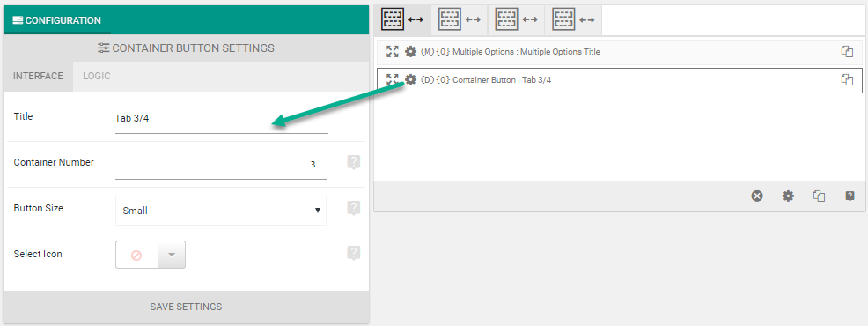
Task: Open help icon in container footer
Action: point(850,196)
